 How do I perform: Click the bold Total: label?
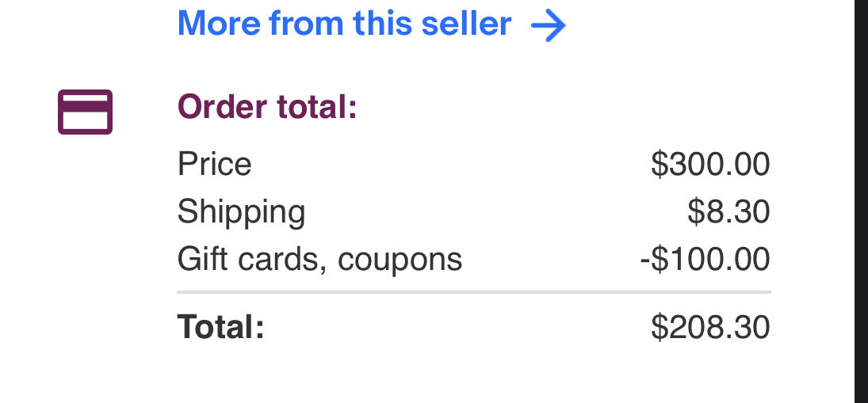220,327
